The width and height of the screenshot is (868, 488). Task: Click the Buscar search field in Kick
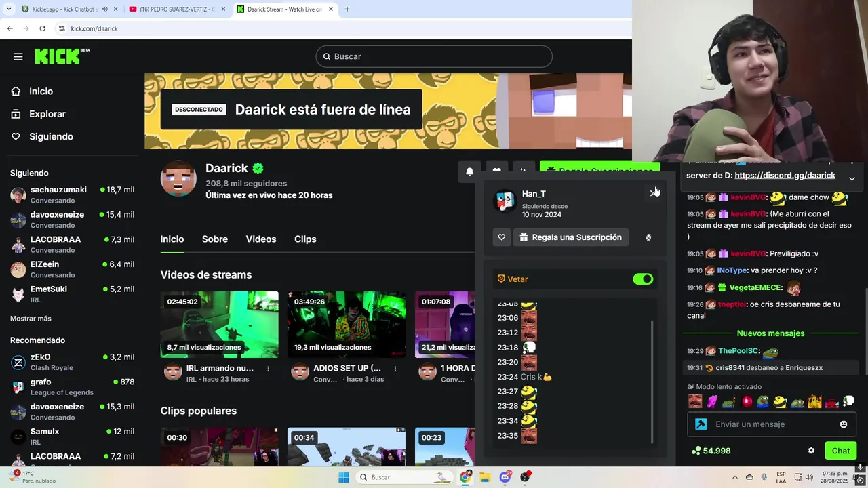(x=434, y=56)
